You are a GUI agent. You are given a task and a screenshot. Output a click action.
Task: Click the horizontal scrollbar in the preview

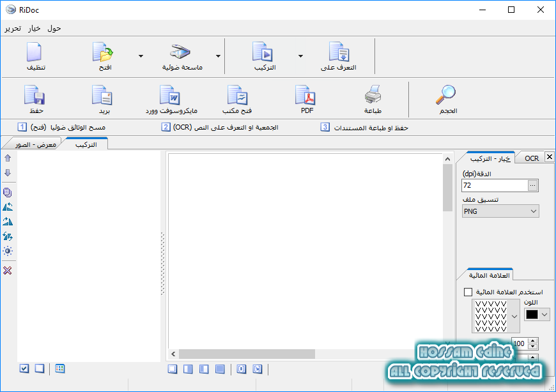(247, 354)
